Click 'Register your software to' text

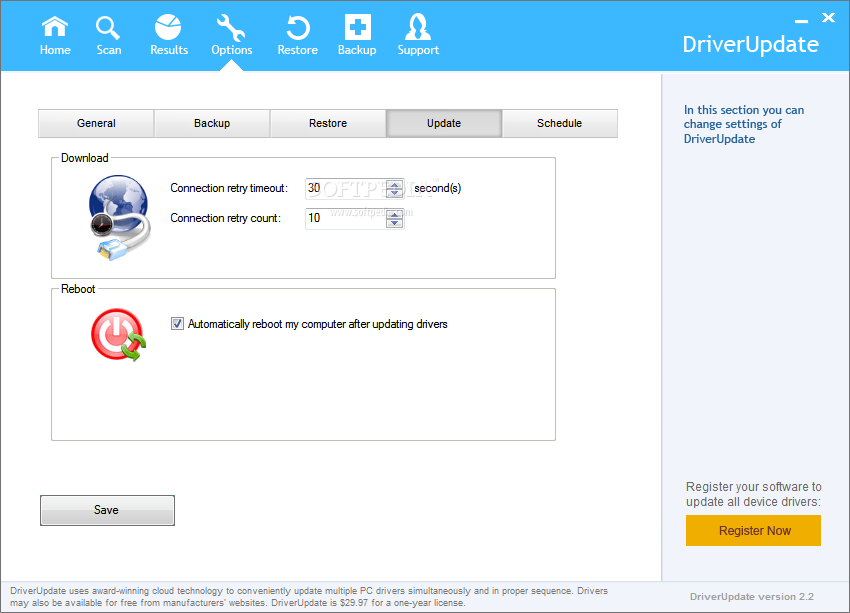click(x=754, y=487)
